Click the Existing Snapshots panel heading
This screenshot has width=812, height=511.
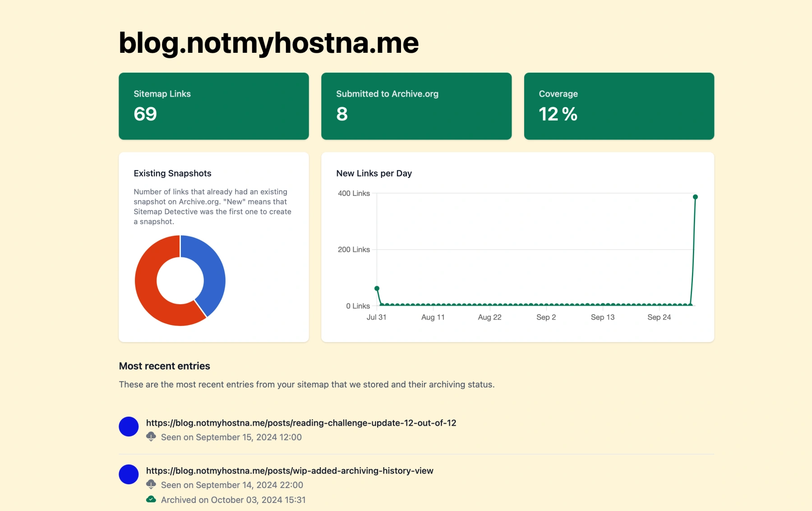pos(172,173)
